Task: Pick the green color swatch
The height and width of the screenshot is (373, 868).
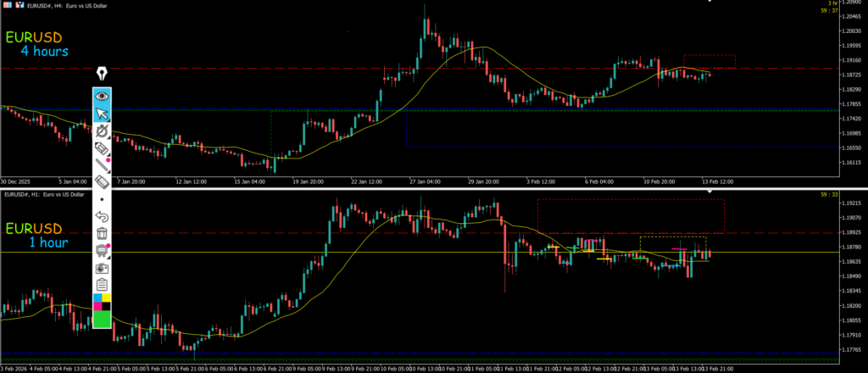Action: pyautogui.click(x=102, y=319)
